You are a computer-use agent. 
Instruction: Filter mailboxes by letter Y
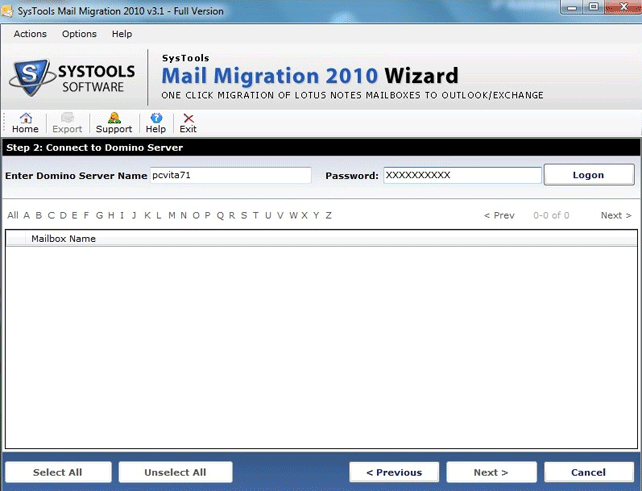point(316,215)
